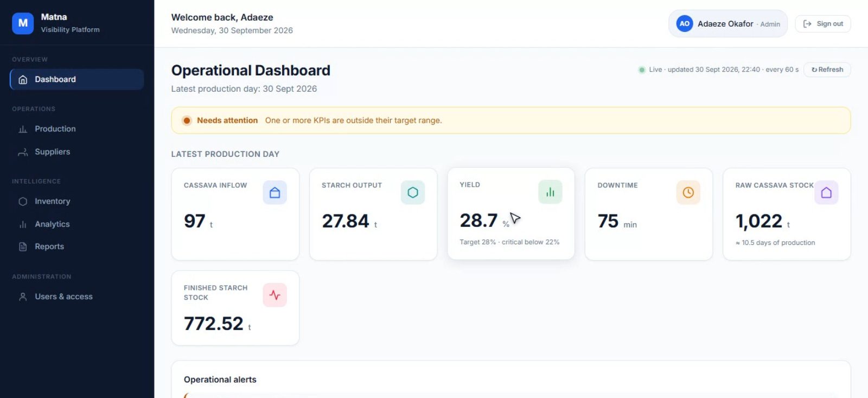Click the 'Wednesday, 30 September 2026' date
This screenshot has width=868, height=398.
[x=232, y=30]
